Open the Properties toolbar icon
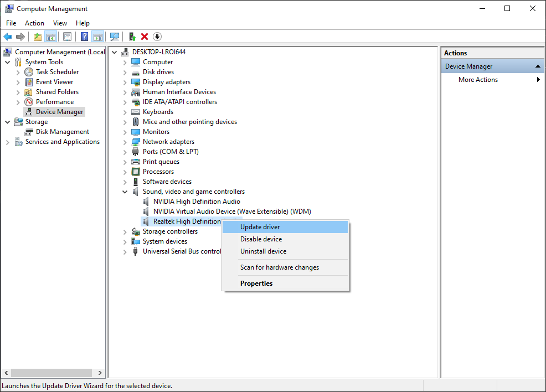 (x=67, y=37)
